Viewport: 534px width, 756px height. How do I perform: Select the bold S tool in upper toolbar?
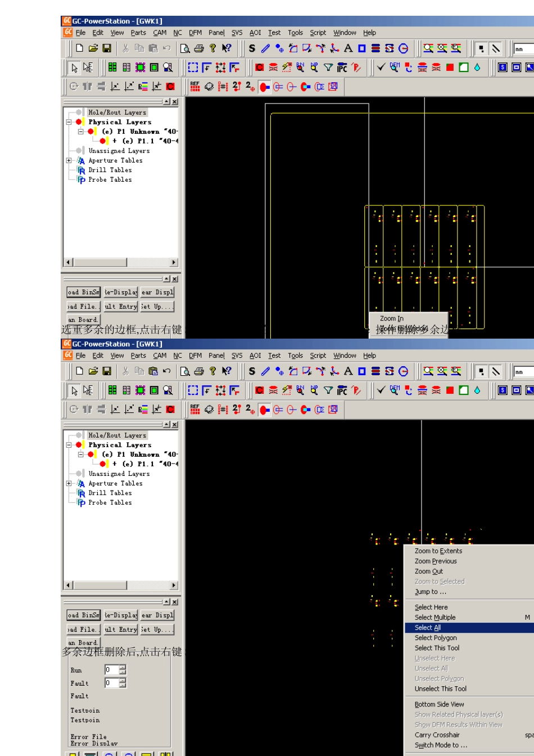click(252, 48)
